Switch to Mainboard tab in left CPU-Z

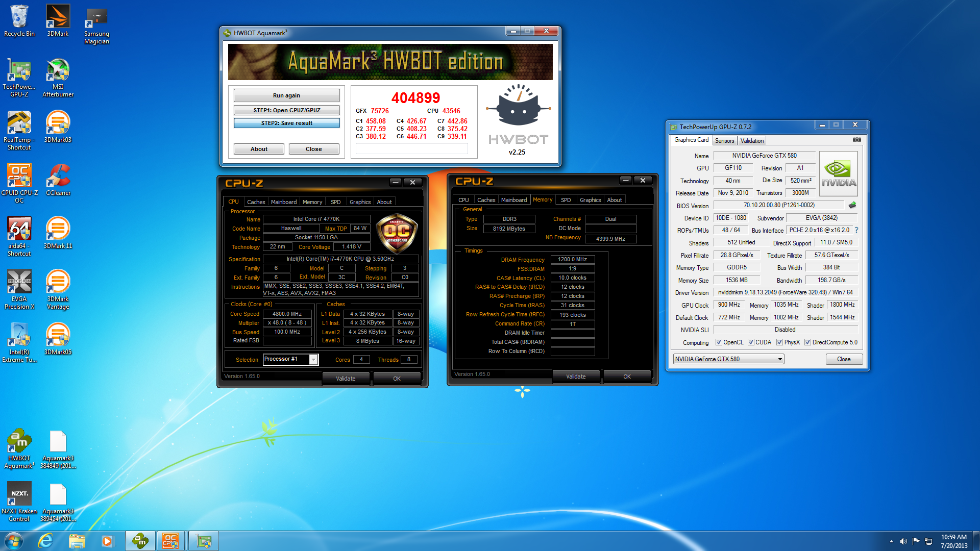tap(284, 202)
